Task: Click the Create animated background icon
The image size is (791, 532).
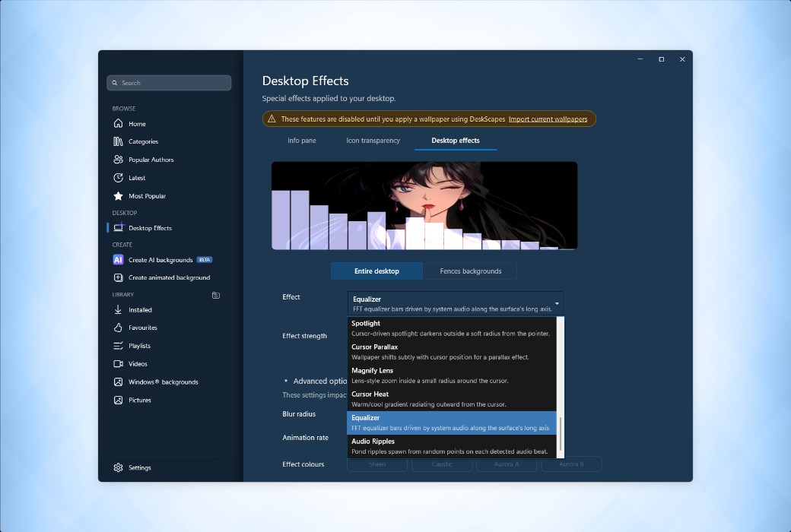Action: (x=118, y=277)
